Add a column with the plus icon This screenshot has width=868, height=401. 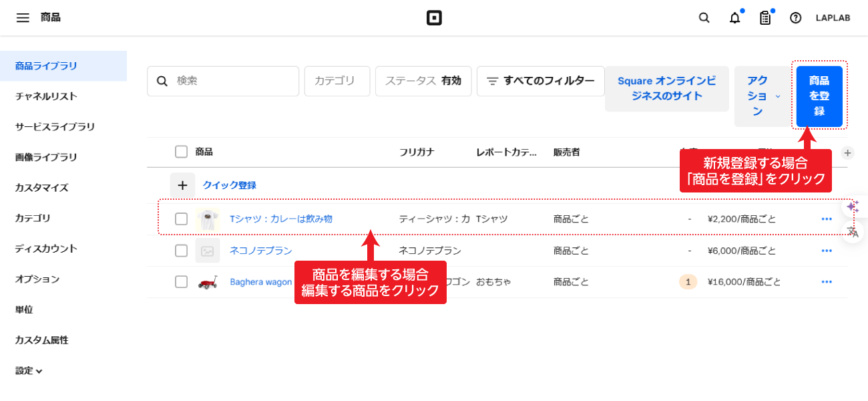847,152
